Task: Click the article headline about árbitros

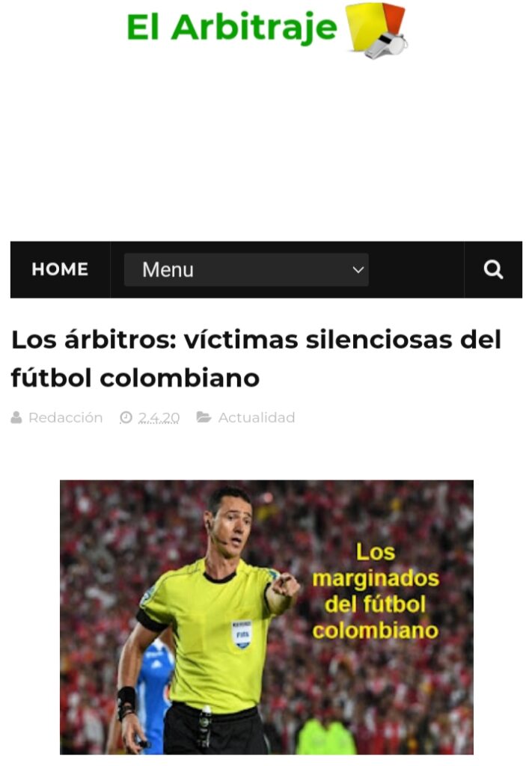Action: pos(256,358)
